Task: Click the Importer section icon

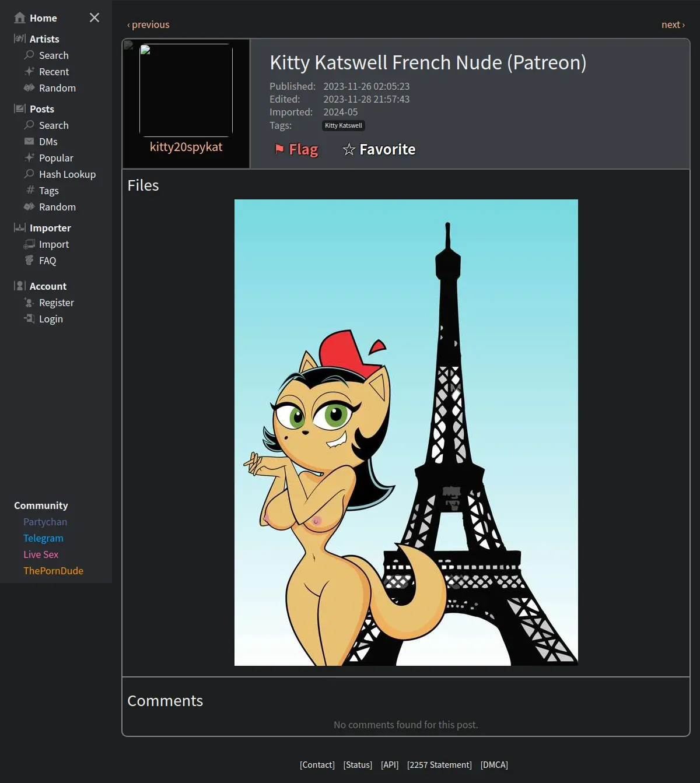Action: [x=20, y=227]
